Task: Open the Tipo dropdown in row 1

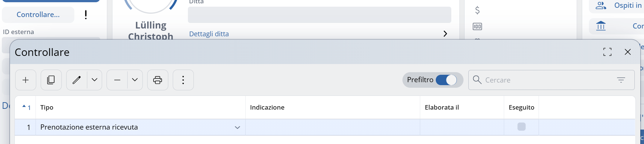Action: tap(237, 127)
